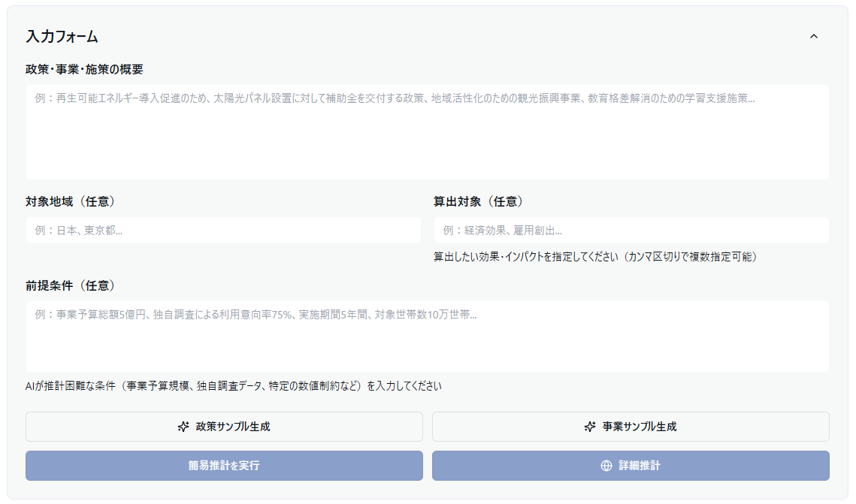The width and height of the screenshot is (856, 504).
Task: Click the カンマ区切り helper text under 算出対象
Action: pyautogui.click(x=594, y=257)
